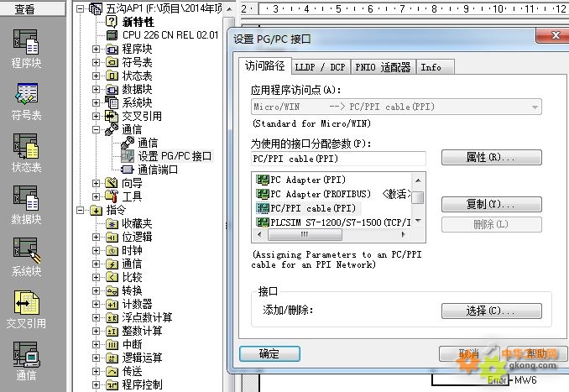Open 状态表 icon in left navigation bar
This screenshot has width=569, height=392.
click(x=25, y=146)
